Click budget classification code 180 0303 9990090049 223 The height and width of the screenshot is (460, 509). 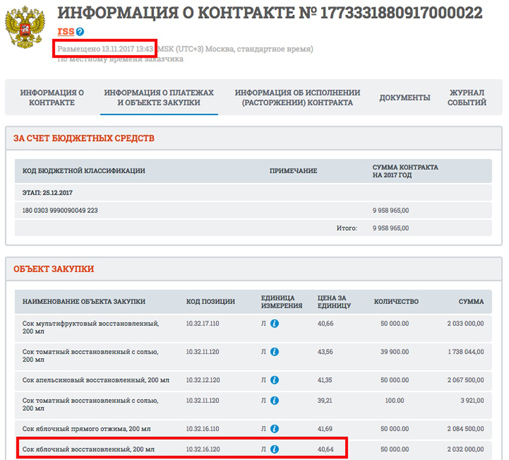pyautogui.click(x=60, y=210)
